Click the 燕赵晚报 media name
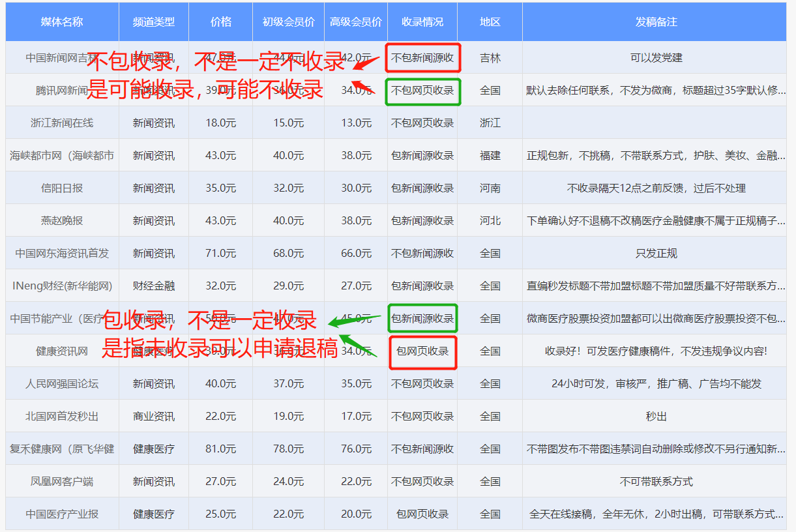Viewport: 796px width, 532px height. [x=62, y=220]
